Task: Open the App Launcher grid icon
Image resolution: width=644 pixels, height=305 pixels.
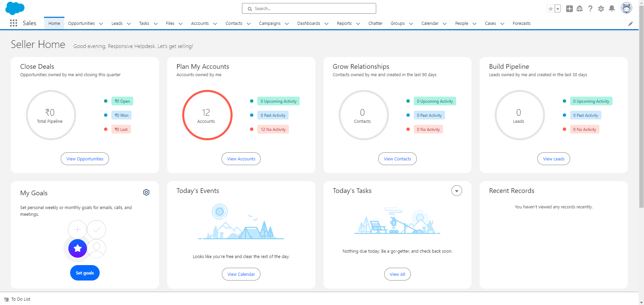Action: pos(13,23)
